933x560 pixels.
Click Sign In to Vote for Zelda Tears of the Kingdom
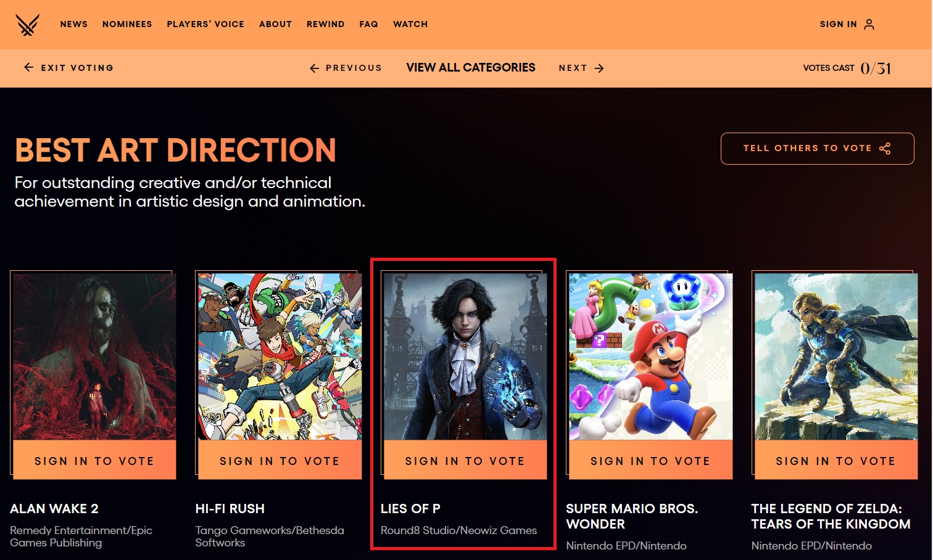[x=836, y=460]
